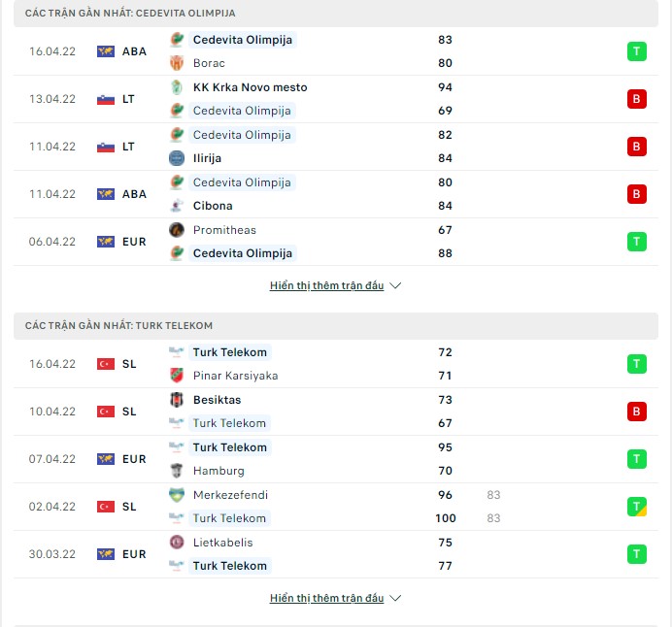The height and width of the screenshot is (627, 672).
Task: Expand more matches for Cedevita Olimpija
Action: tap(326, 285)
